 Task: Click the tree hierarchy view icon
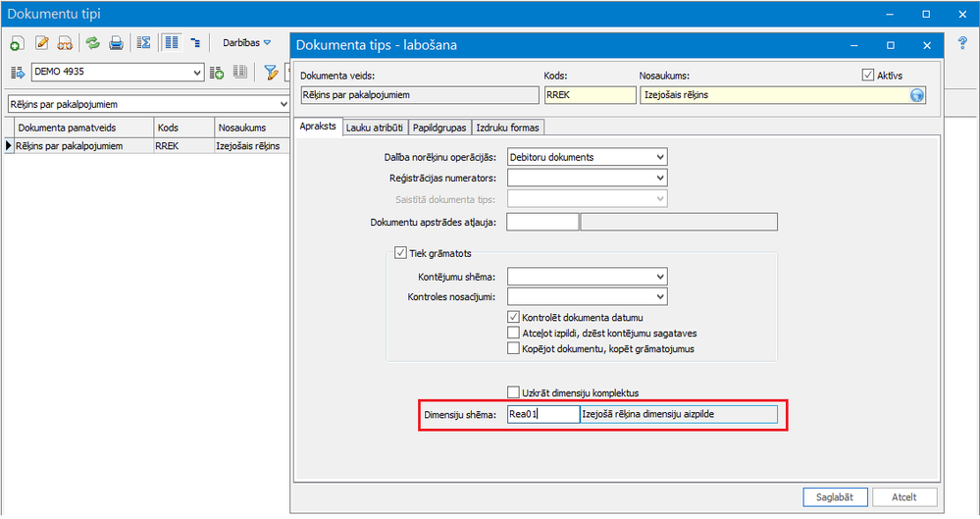click(x=195, y=43)
